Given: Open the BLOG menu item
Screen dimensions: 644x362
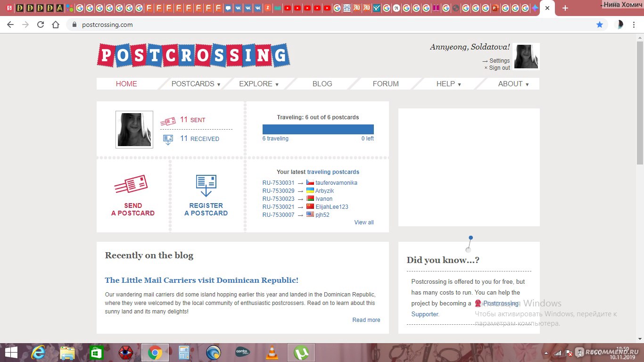Looking at the screenshot, I should point(322,84).
